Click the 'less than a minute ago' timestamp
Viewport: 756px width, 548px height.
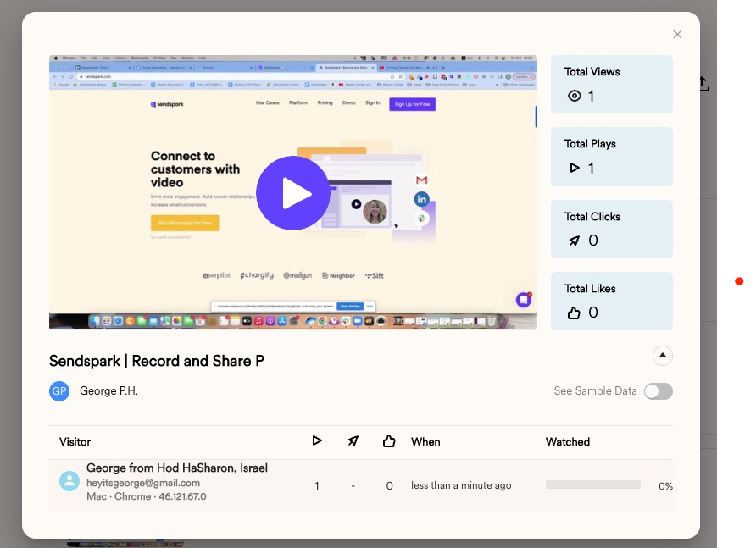(x=461, y=485)
